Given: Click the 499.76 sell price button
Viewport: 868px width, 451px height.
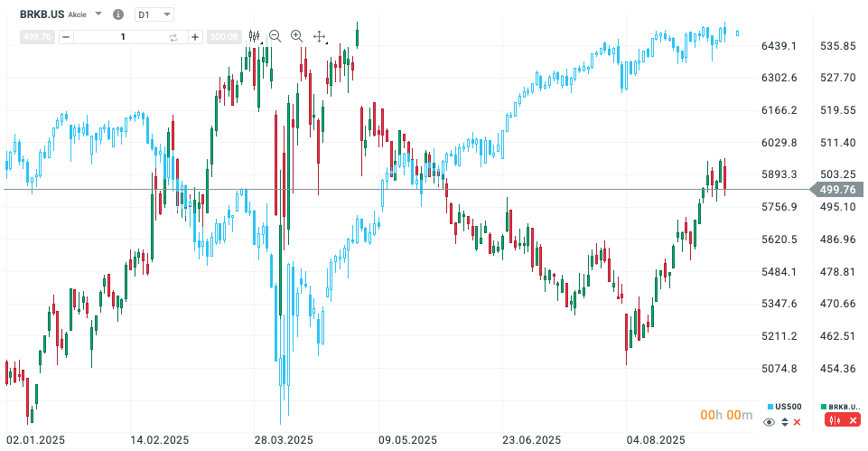Looking at the screenshot, I should tap(39, 37).
